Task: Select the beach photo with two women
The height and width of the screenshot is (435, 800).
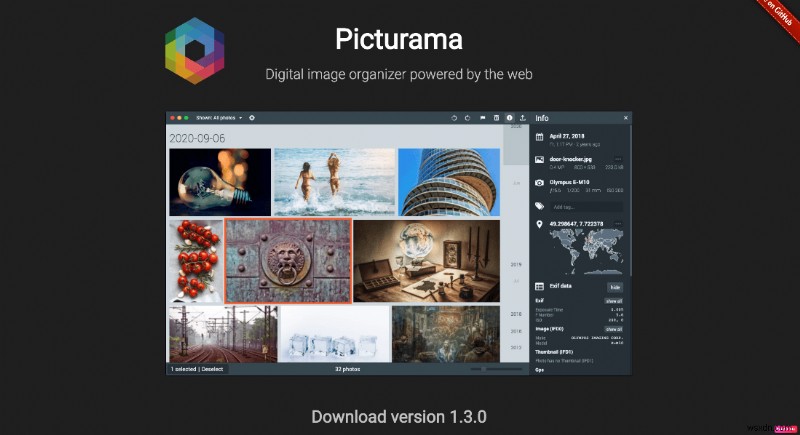Action: pyautogui.click(x=335, y=182)
